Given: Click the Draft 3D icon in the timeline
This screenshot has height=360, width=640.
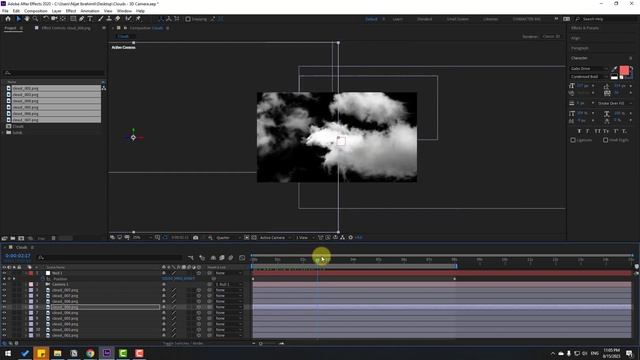Looking at the screenshot, I should pos(202,258).
